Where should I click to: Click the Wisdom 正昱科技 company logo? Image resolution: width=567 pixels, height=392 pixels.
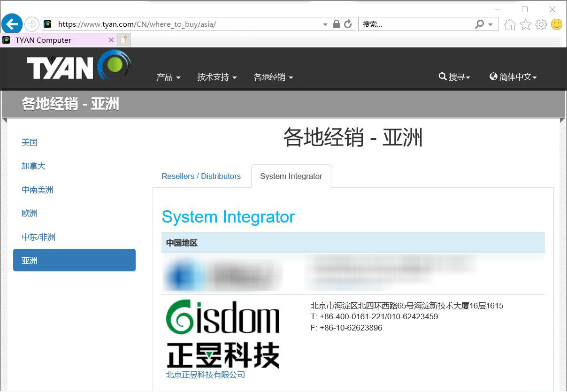click(x=223, y=334)
